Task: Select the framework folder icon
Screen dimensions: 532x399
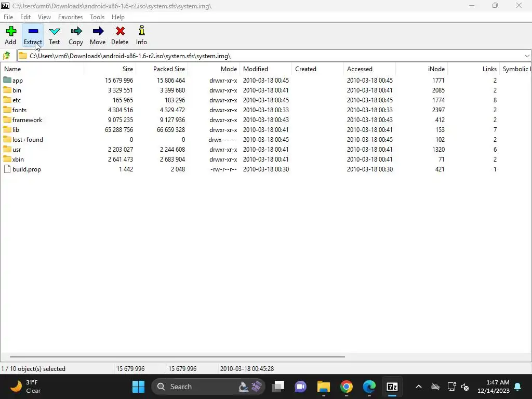Action: point(7,120)
